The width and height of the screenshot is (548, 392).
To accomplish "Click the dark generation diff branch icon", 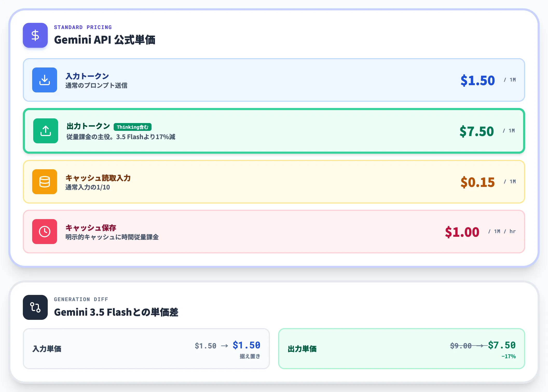I will point(35,307).
